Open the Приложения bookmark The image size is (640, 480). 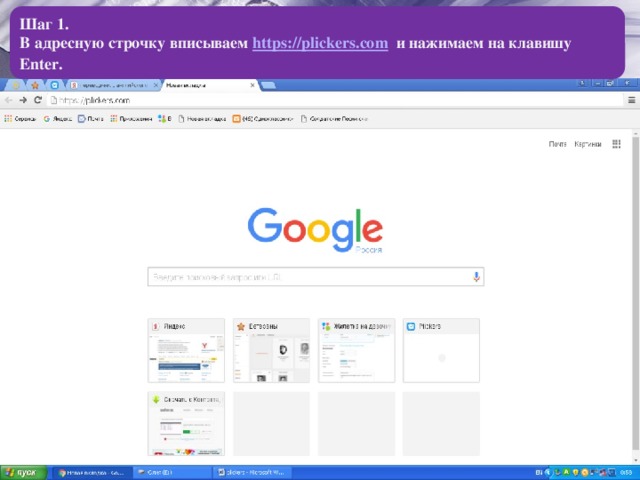point(131,119)
